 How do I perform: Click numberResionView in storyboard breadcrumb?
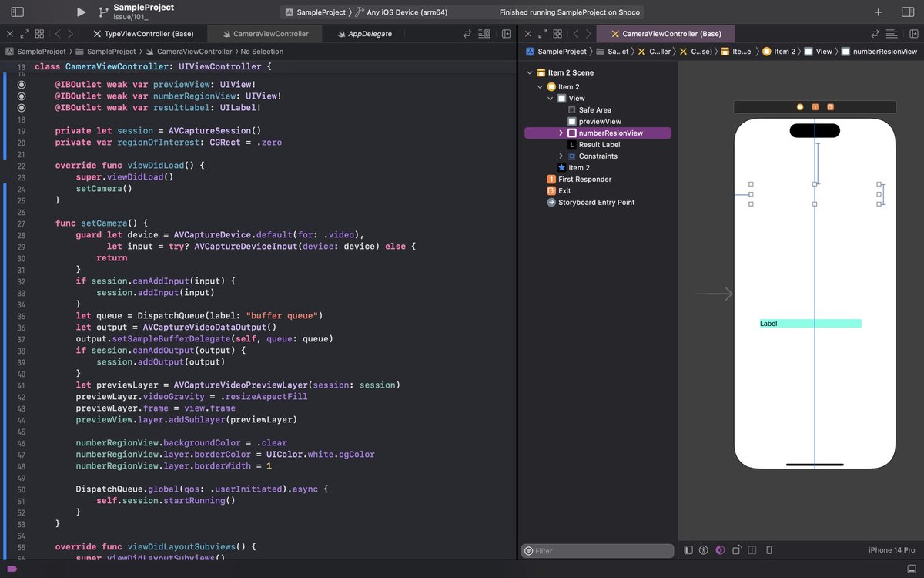pyautogui.click(x=879, y=52)
